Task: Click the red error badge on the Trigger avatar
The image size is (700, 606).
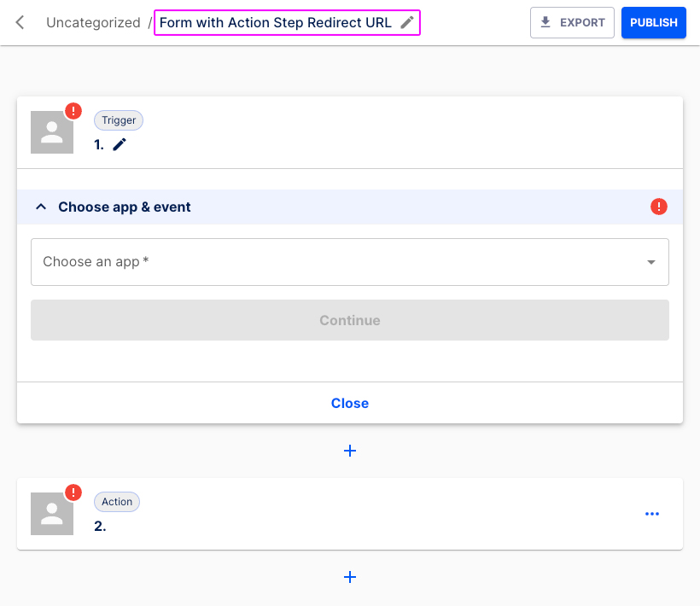Action: tap(73, 110)
